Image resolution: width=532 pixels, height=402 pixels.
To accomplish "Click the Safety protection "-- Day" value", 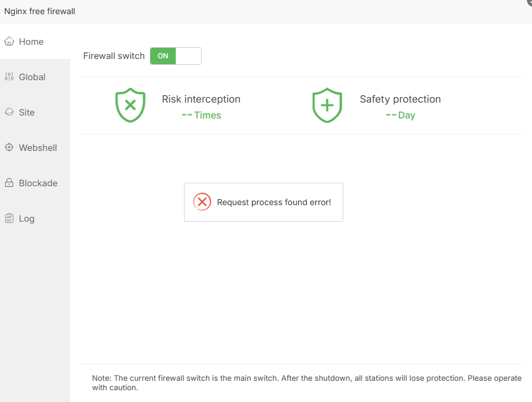I will (x=400, y=115).
